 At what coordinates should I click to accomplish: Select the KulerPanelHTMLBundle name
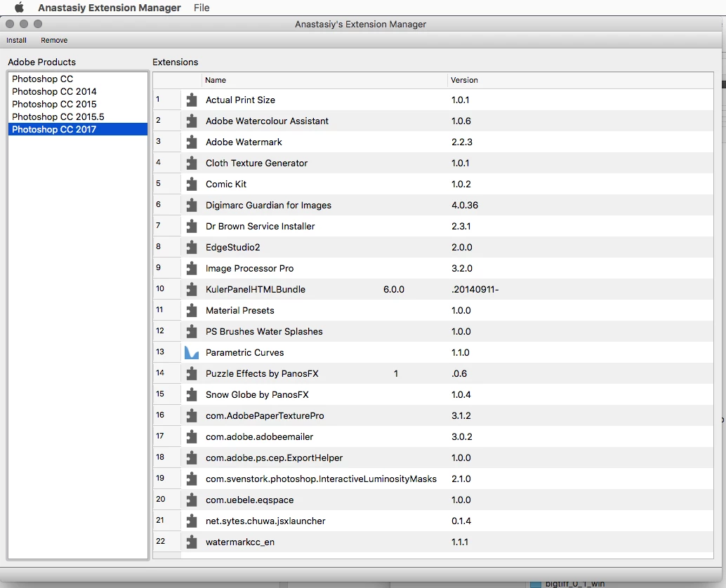(x=256, y=290)
